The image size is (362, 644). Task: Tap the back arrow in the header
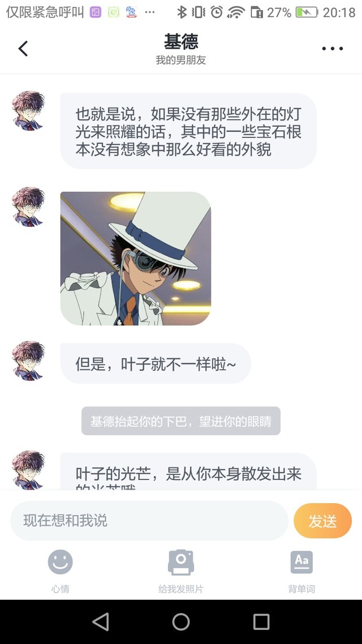click(x=23, y=49)
